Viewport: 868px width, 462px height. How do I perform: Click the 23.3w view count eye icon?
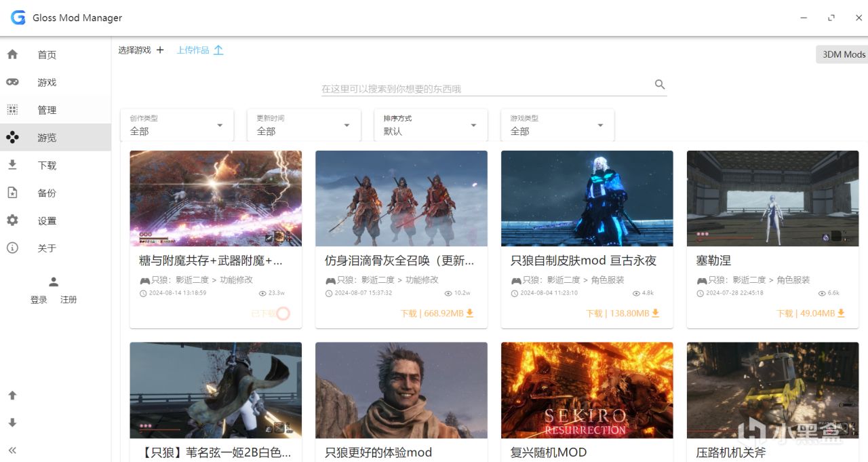pos(262,293)
